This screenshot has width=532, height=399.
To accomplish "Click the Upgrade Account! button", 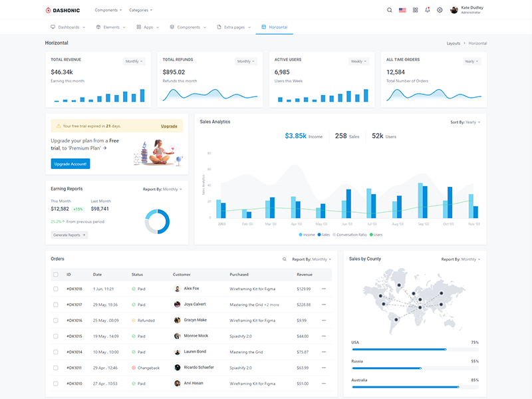I will [70, 164].
